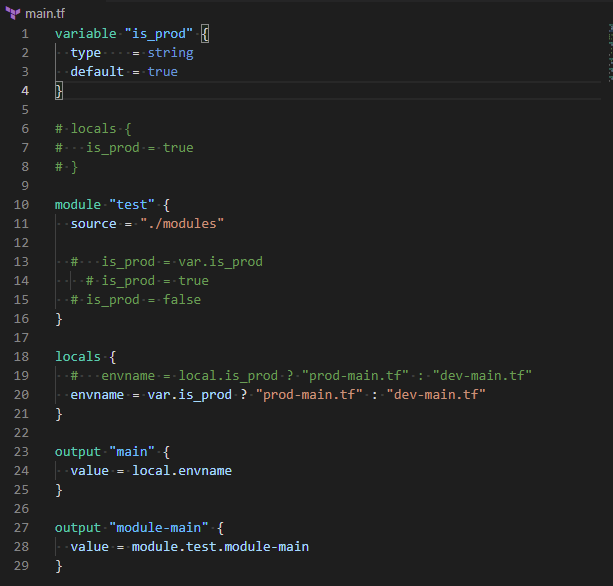Click the 'output' keyword on line 23
This screenshot has height=586, width=613.
78,452
